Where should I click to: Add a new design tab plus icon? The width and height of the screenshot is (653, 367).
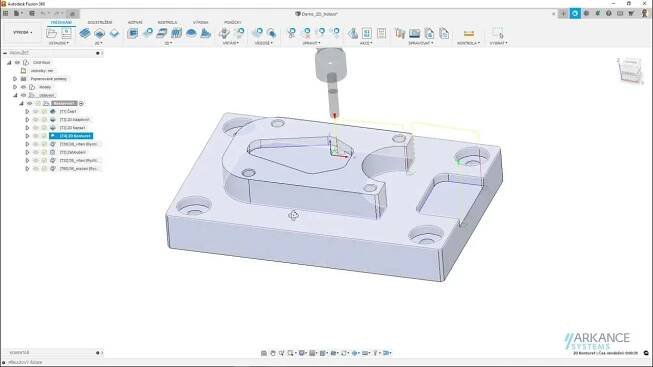(563, 13)
